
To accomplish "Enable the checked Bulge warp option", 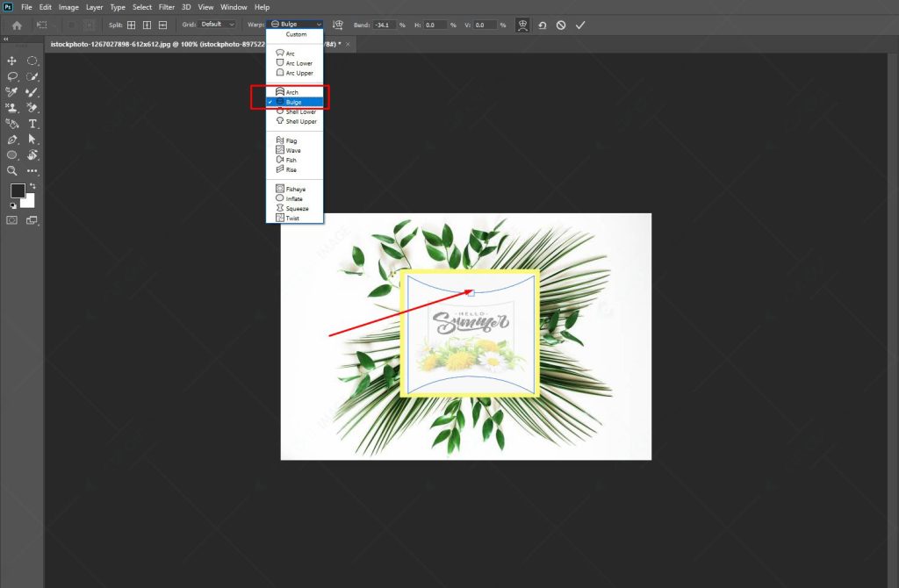I will point(294,101).
